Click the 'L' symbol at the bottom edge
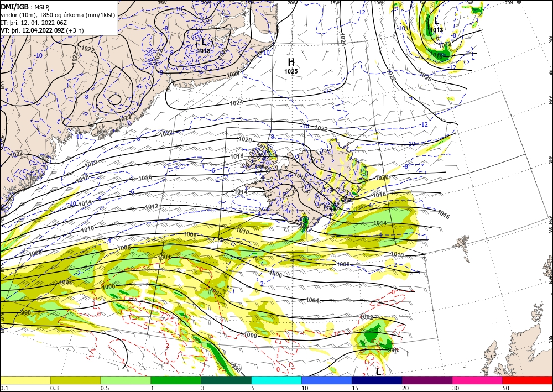 pos(378,372)
